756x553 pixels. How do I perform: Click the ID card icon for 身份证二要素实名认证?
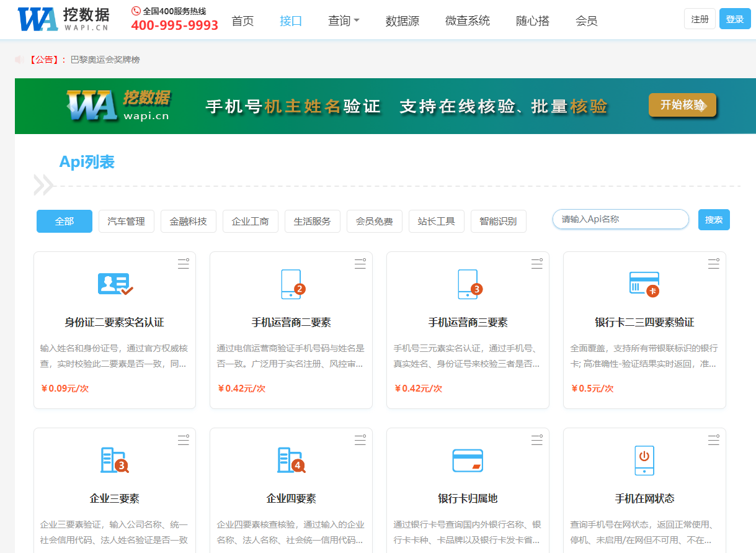pyautogui.click(x=115, y=284)
